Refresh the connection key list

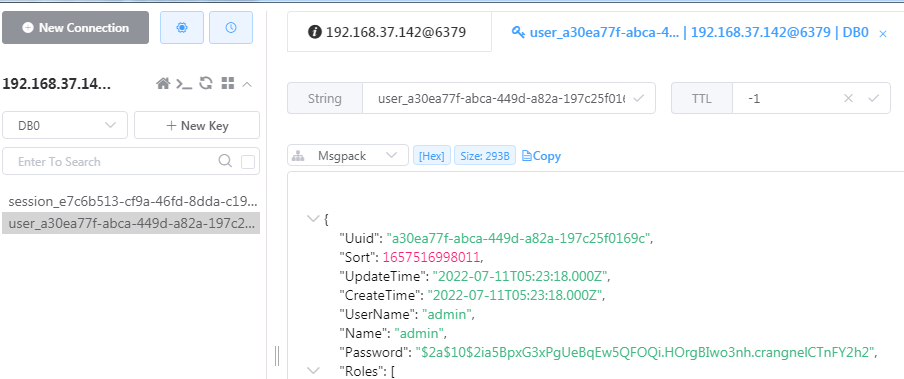[x=206, y=84]
